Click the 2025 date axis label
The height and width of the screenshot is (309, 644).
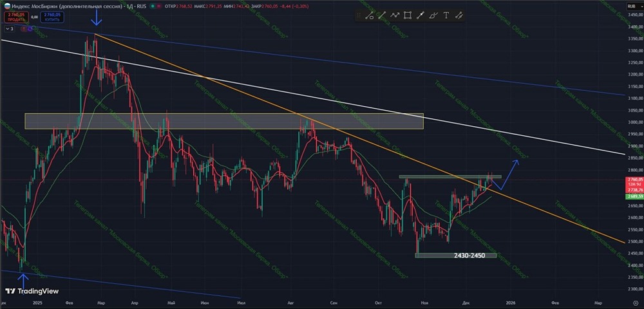point(38,303)
